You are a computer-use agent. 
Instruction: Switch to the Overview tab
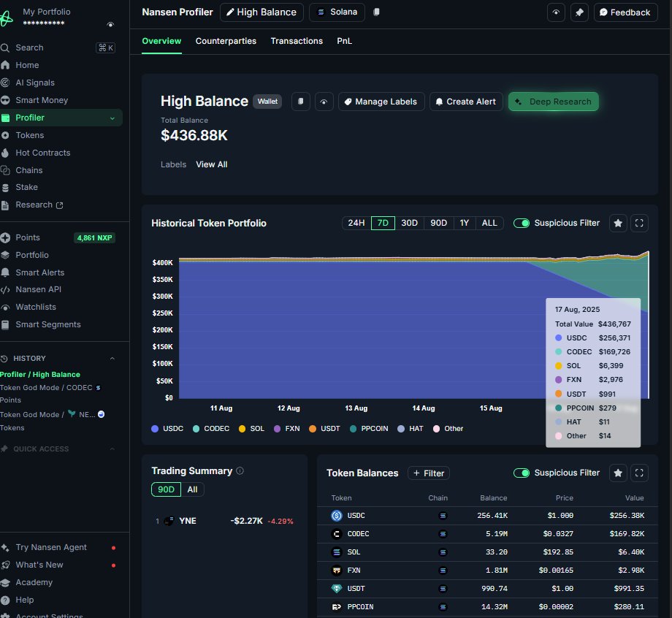[161, 41]
